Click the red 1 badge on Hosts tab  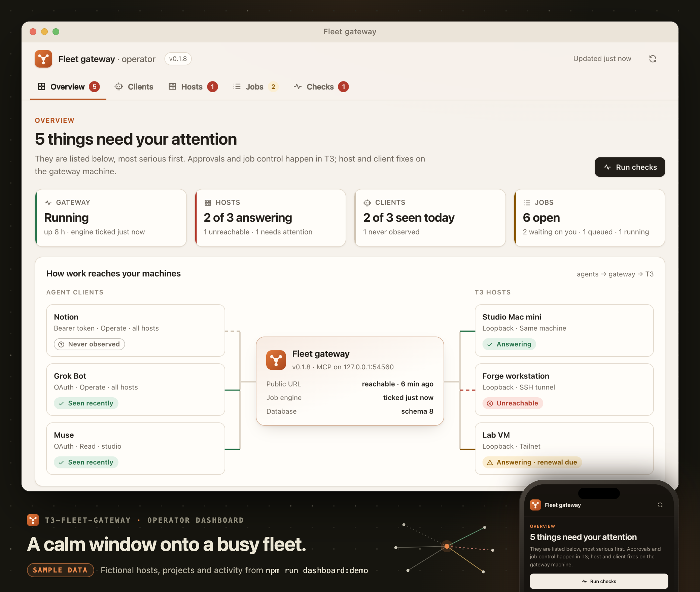point(212,87)
